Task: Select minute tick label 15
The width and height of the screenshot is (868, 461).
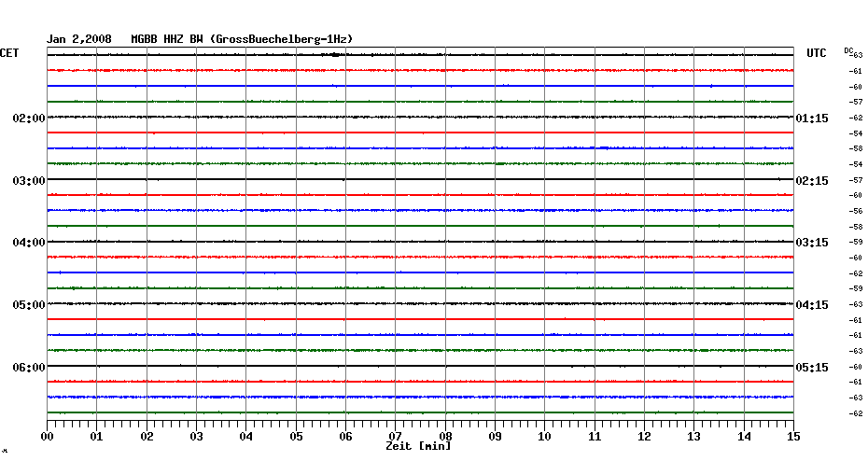Action: 793,437
